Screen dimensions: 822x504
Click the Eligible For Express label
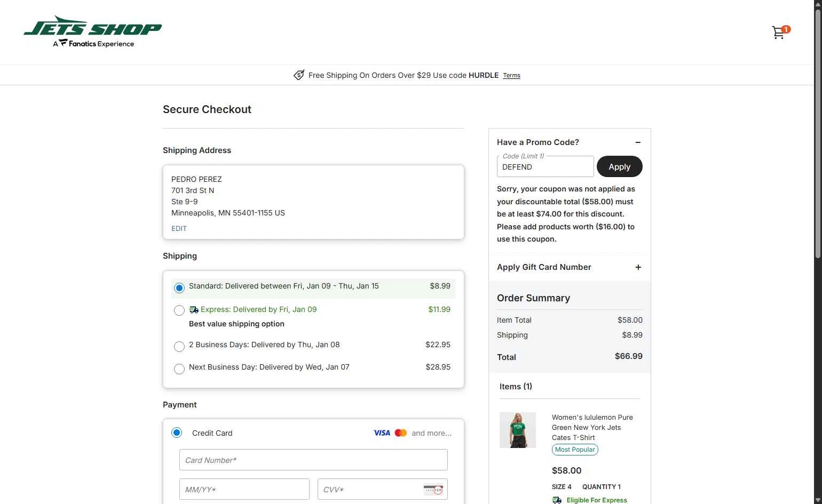tap(597, 500)
